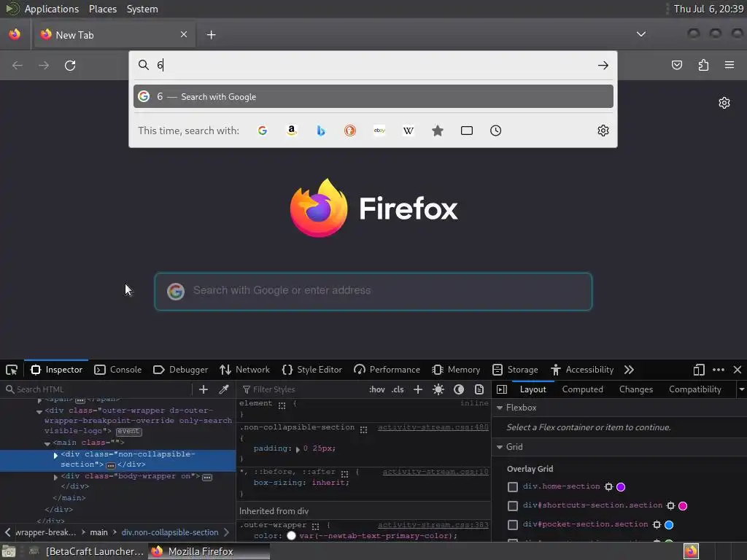The height and width of the screenshot is (560, 747).
Task: Click the event badge on outer-wrapper
Action: point(128,432)
